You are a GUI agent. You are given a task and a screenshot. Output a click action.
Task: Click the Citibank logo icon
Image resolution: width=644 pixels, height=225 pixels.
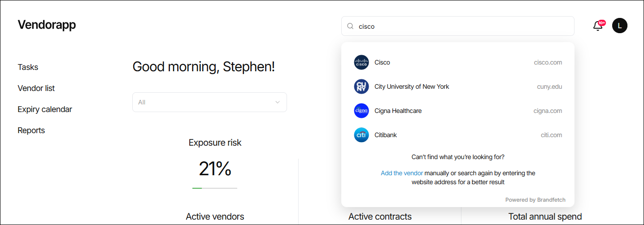click(361, 135)
